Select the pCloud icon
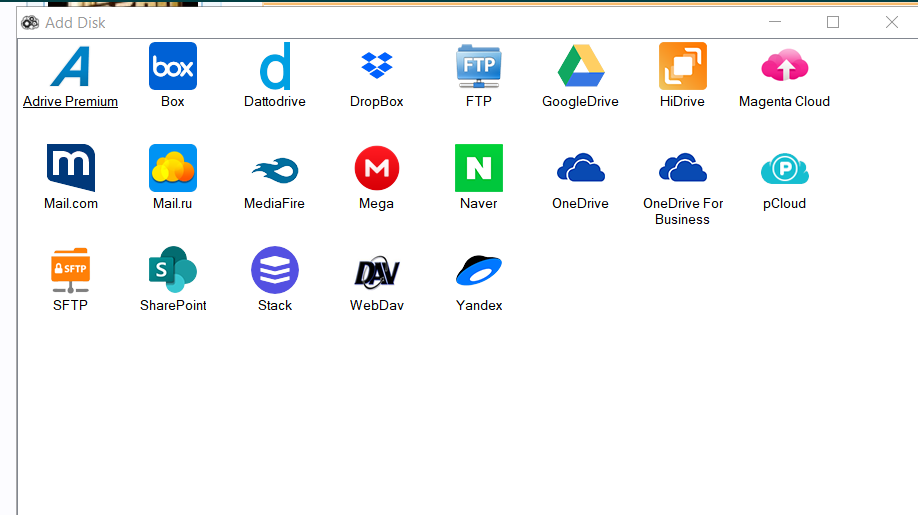 (x=785, y=169)
